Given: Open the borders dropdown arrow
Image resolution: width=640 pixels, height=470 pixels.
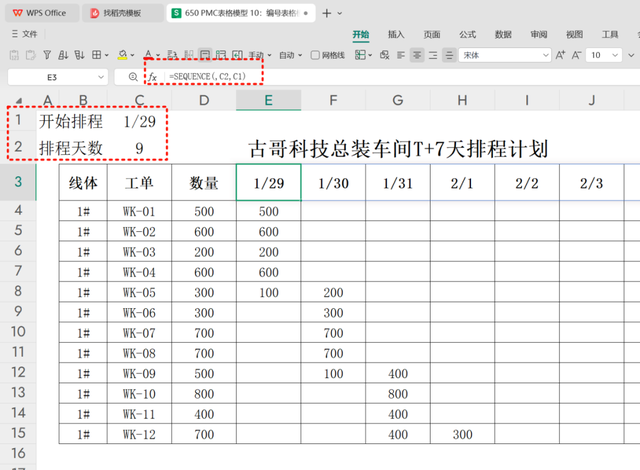Looking at the screenshot, I should [107, 55].
